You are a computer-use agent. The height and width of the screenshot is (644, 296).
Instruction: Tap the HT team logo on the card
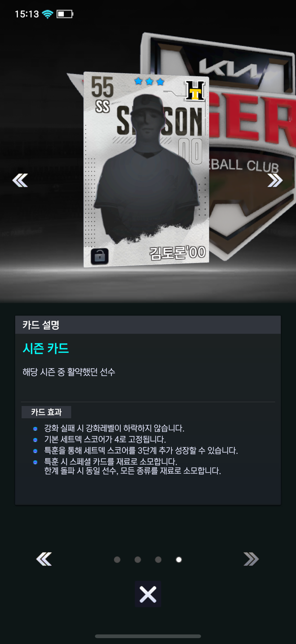tap(195, 90)
